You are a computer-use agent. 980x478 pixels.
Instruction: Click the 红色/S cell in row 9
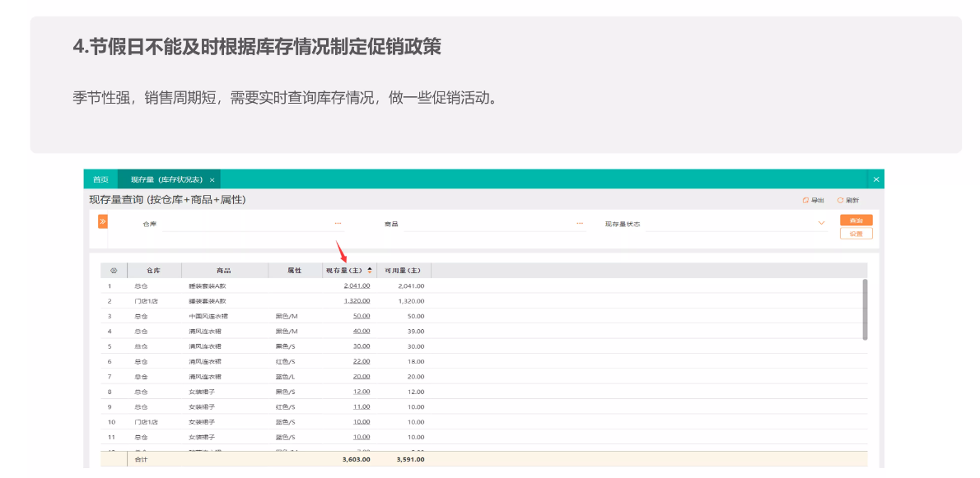(286, 407)
